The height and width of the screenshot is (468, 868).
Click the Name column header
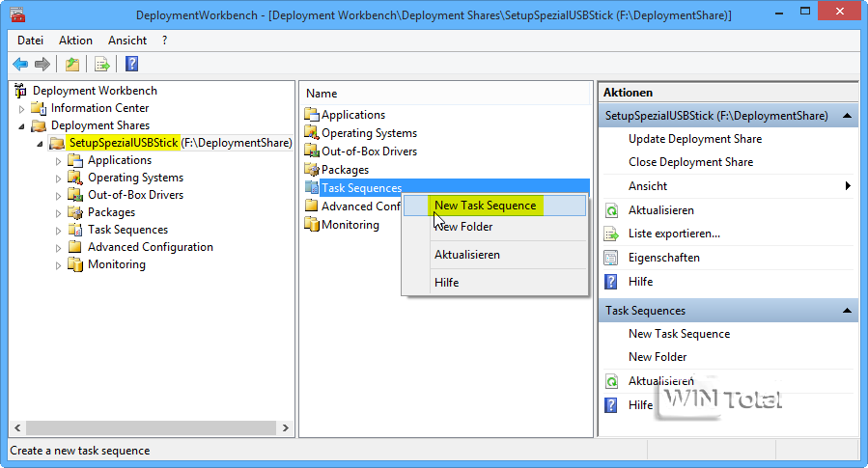446,94
